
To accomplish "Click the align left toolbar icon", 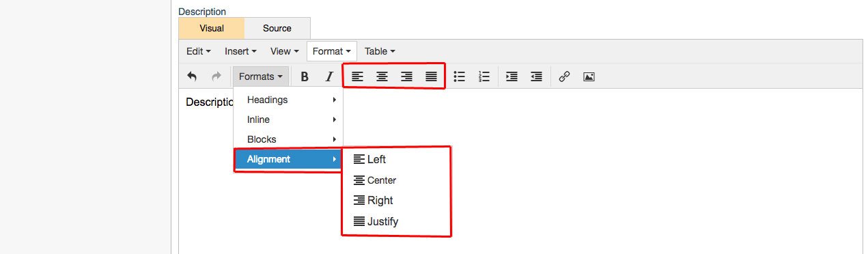I will tap(357, 77).
